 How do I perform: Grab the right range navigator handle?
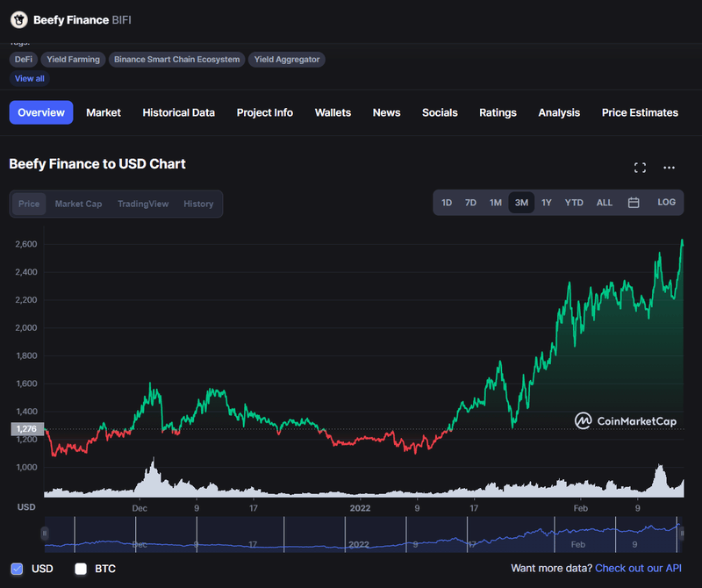pos(682,533)
